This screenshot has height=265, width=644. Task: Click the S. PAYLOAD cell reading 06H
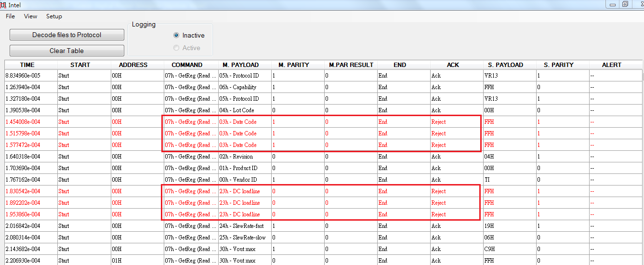(x=510, y=238)
